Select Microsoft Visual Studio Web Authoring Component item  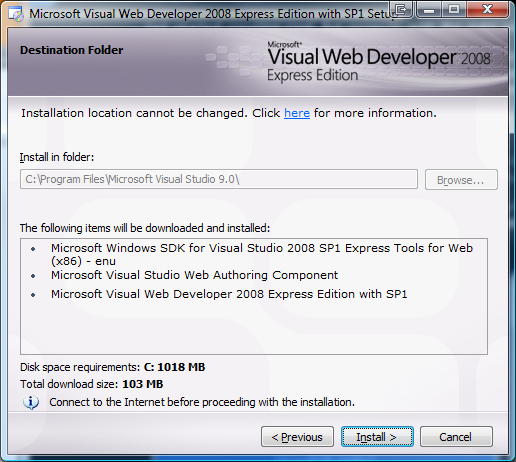(194, 275)
